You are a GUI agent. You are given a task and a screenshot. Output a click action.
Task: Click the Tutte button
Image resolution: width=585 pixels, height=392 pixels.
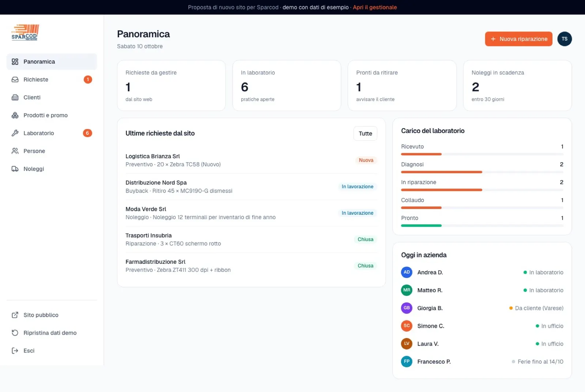pos(365,134)
